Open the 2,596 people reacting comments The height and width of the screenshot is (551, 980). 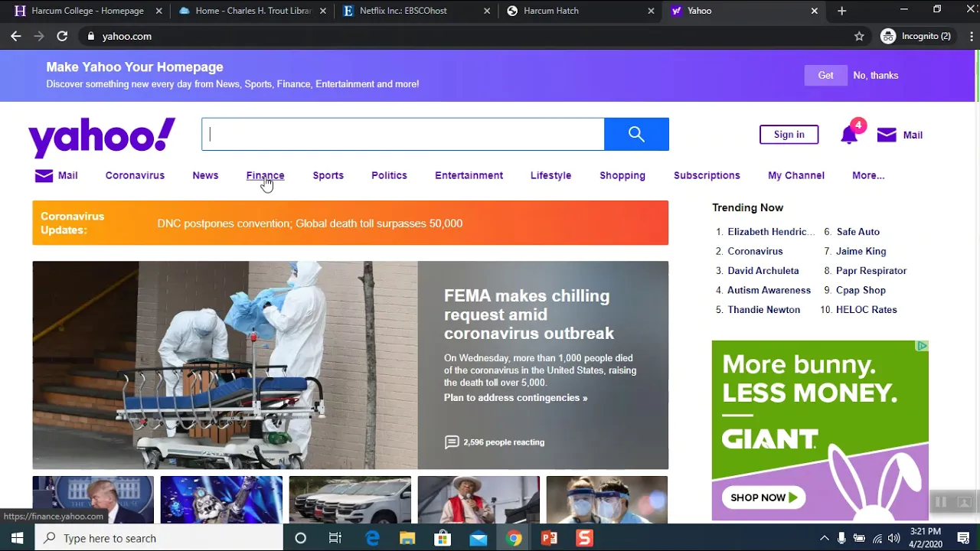coord(495,442)
